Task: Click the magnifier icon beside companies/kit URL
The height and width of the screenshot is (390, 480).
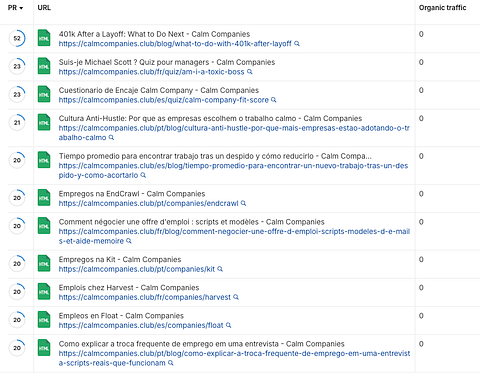Action: point(220,269)
